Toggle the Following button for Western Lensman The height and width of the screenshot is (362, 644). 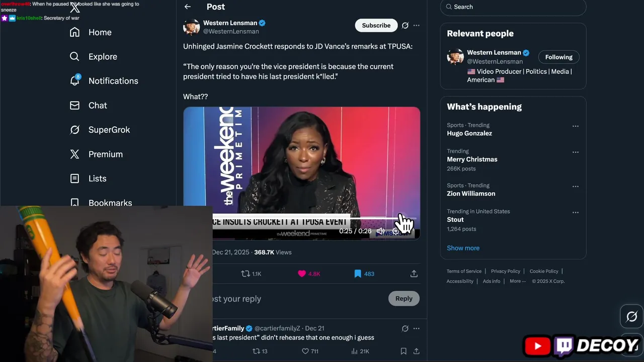[x=558, y=57]
